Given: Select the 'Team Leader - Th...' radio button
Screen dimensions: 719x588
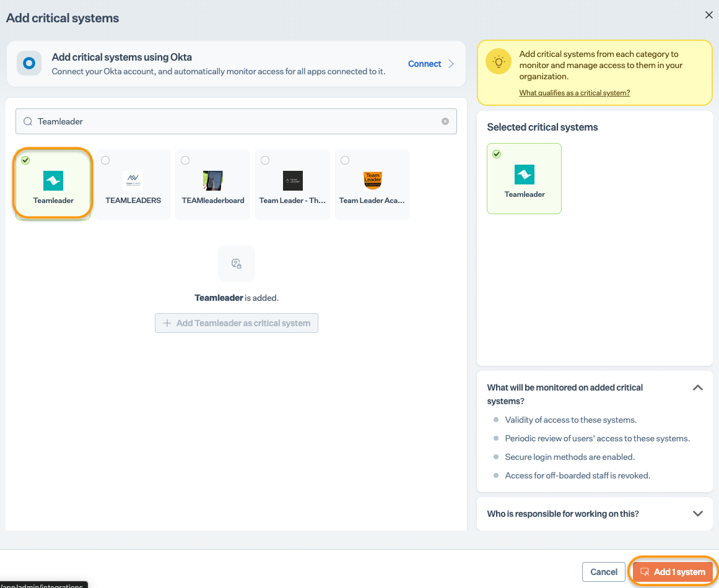Looking at the screenshot, I should (x=265, y=160).
